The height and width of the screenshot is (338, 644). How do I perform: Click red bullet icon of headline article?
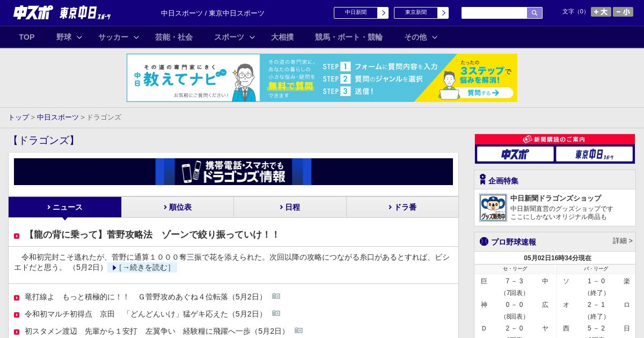coord(17,236)
